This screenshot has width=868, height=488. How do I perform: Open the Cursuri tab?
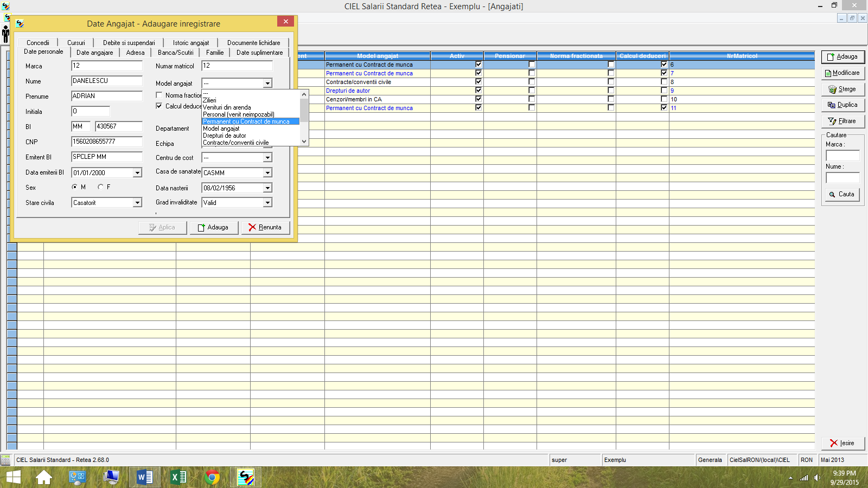pos(76,43)
